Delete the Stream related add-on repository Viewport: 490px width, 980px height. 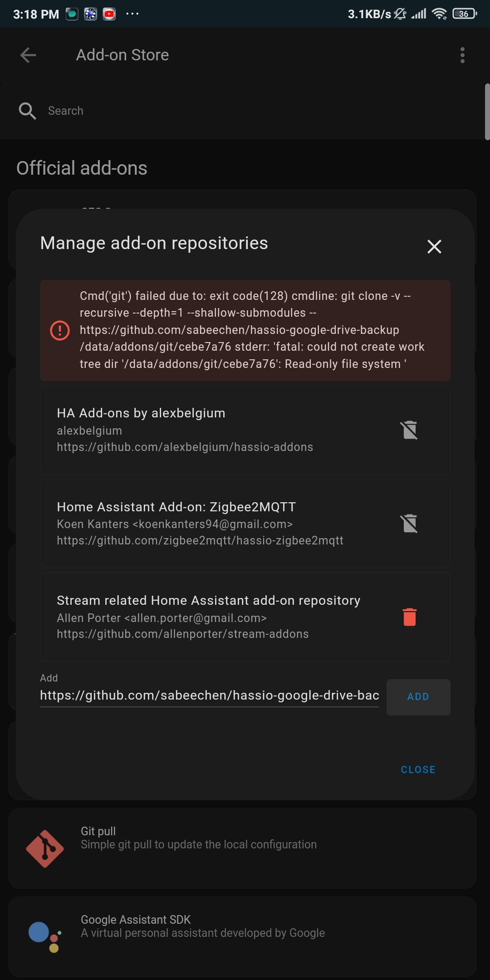tap(410, 616)
